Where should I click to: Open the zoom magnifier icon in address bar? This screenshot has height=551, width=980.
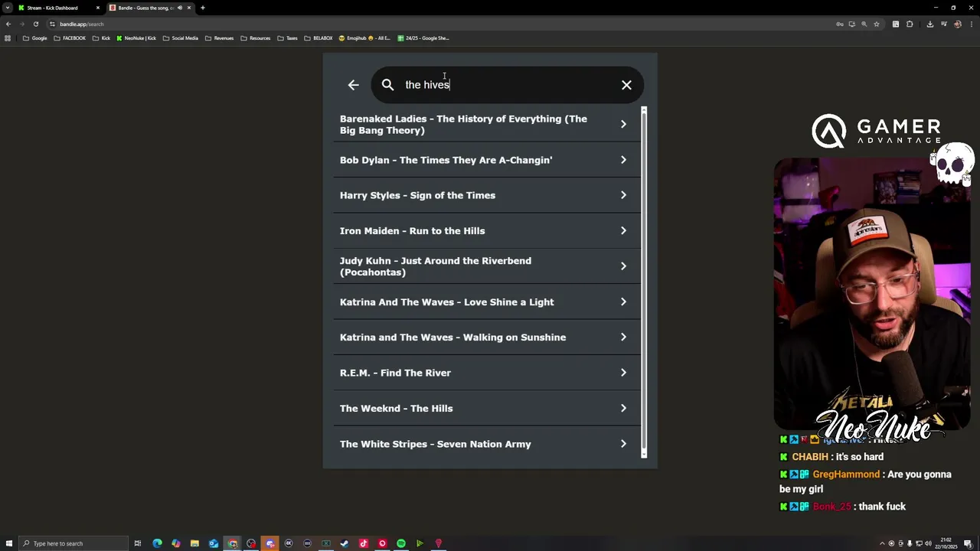864,24
